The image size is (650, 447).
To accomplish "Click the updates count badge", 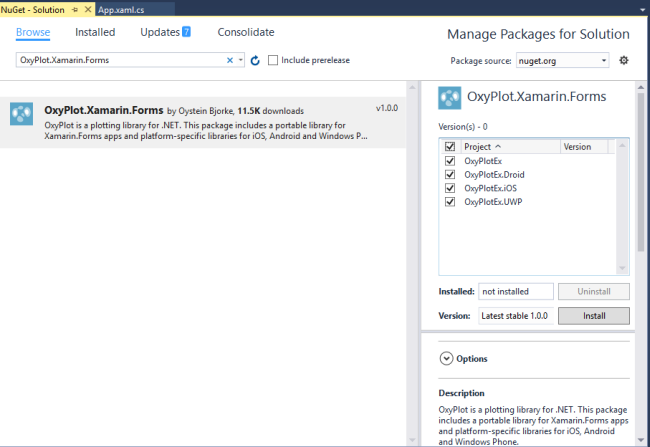I will click(186, 32).
